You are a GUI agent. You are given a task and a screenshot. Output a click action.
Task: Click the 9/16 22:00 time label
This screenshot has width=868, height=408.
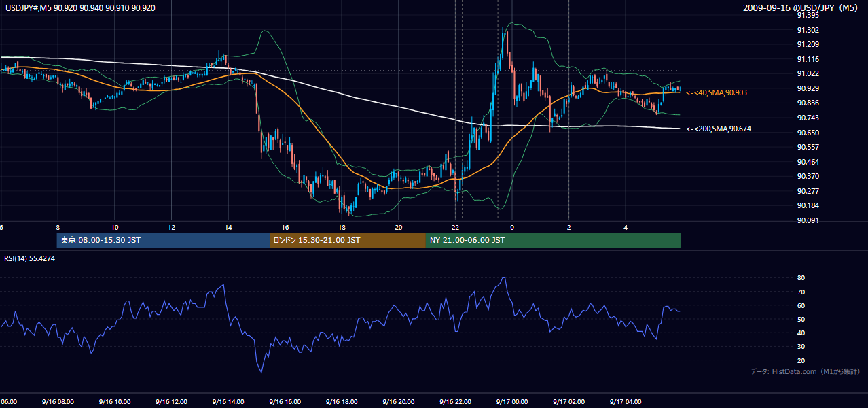coord(455,402)
